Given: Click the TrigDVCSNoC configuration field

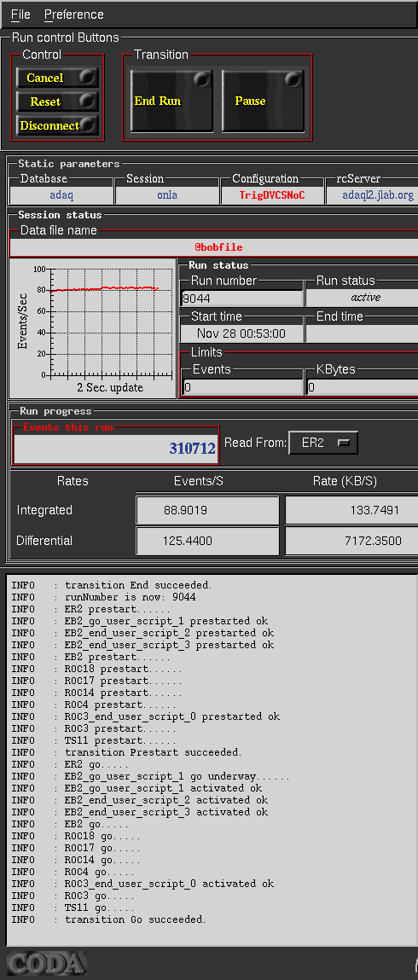Looking at the screenshot, I should [x=272, y=195].
